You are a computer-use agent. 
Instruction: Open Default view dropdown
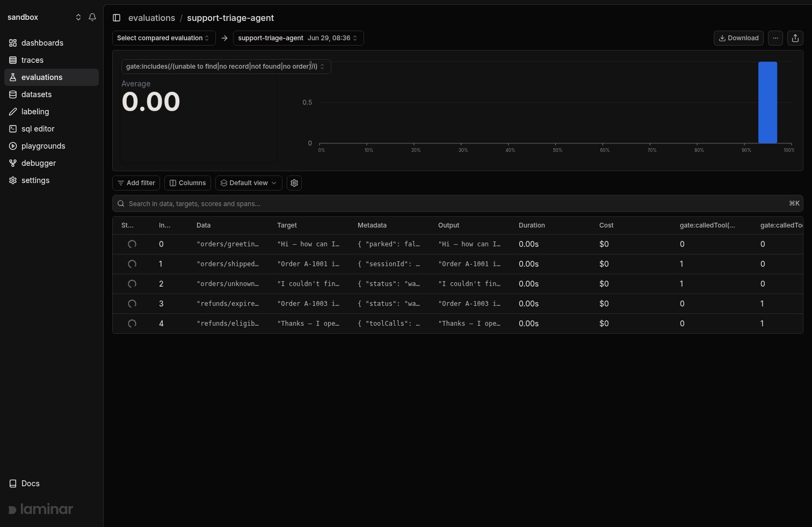248,183
